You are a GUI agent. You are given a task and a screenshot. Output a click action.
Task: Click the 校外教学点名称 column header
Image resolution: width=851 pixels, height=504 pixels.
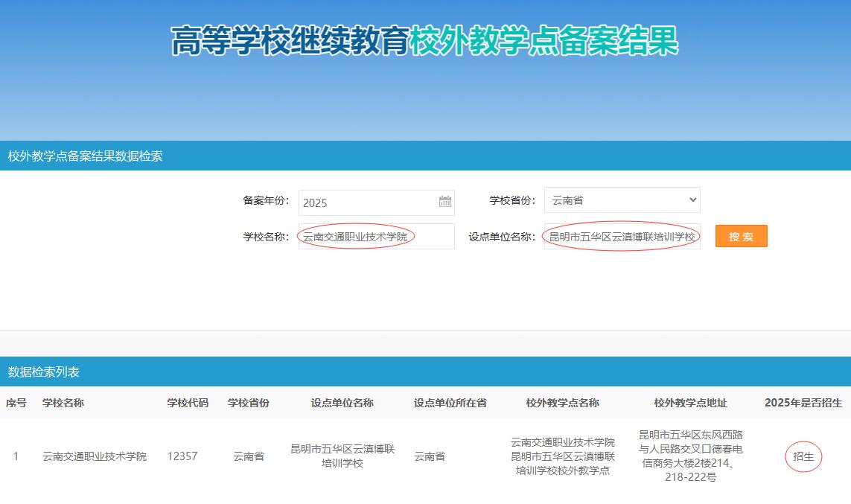(x=563, y=403)
